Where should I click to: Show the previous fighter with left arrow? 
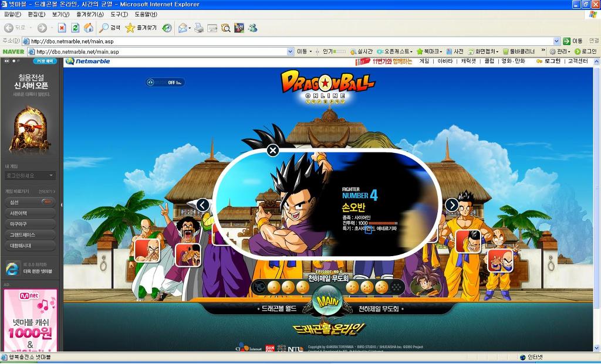coord(202,205)
